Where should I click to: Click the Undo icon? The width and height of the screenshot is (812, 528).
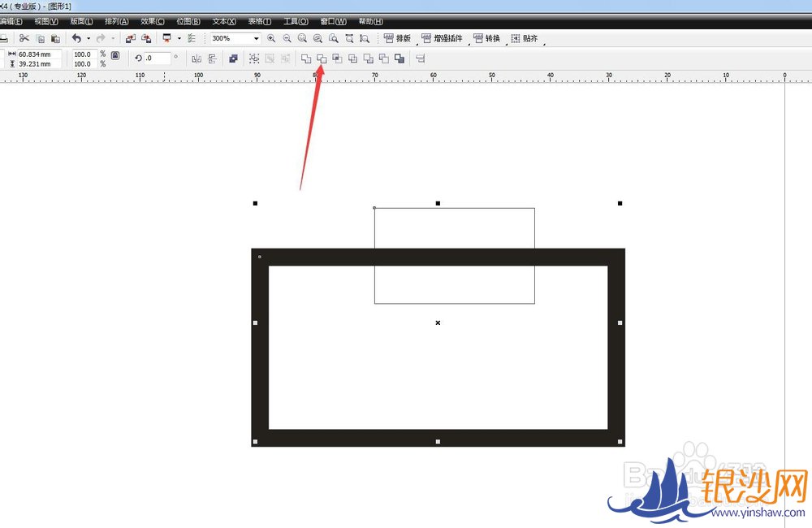coord(75,38)
